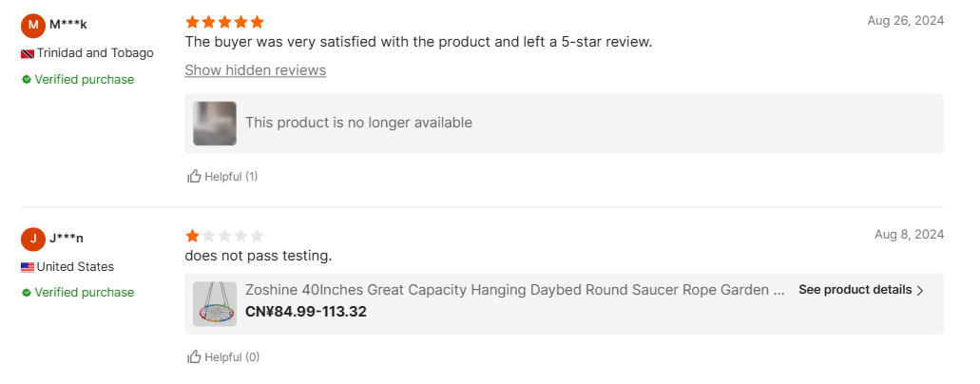980x384 pixels.
Task: Click the filled star on J***n's review
Action: (x=193, y=236)
